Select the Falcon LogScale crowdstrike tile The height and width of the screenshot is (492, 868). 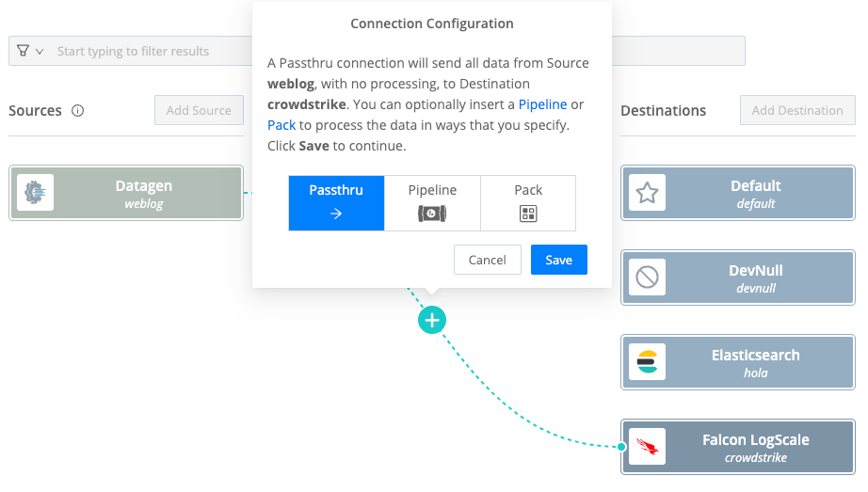[738, 447]
